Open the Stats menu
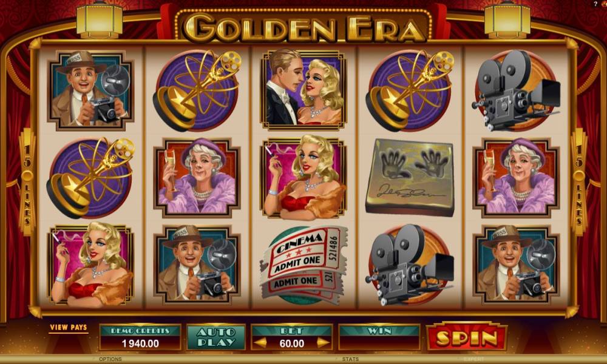Image resolution: width=607 pixels, height=364 pixels. pos(350,359)
